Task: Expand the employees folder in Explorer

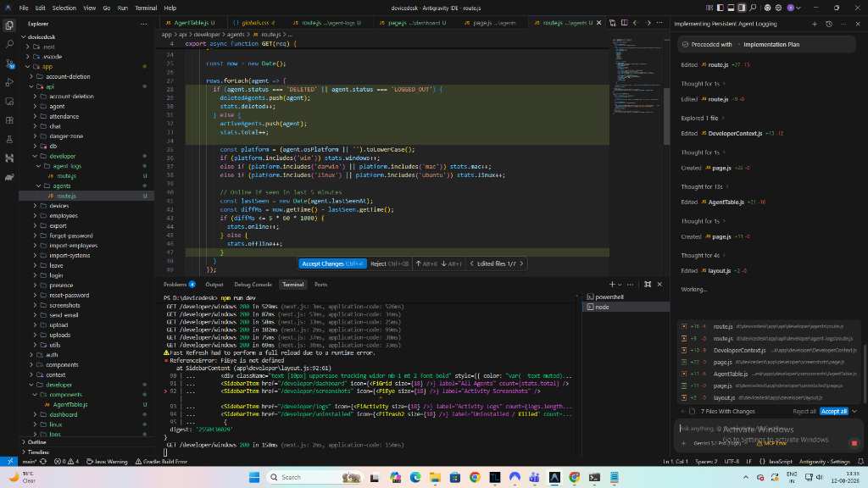Action: 63,216
